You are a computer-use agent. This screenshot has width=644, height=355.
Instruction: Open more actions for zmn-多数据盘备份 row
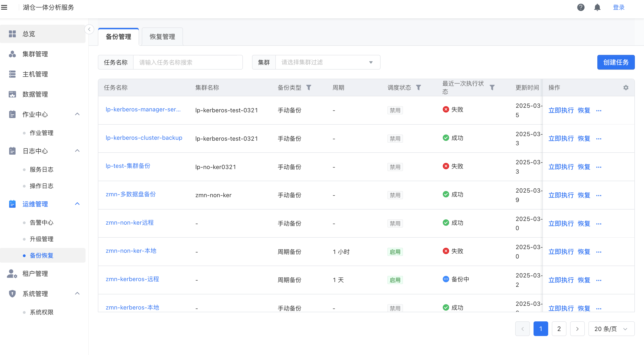click(x=599, y=195)
